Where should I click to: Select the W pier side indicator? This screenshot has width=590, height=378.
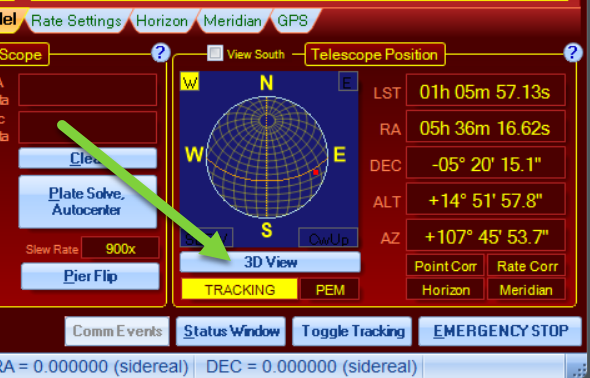pos(190,82)
